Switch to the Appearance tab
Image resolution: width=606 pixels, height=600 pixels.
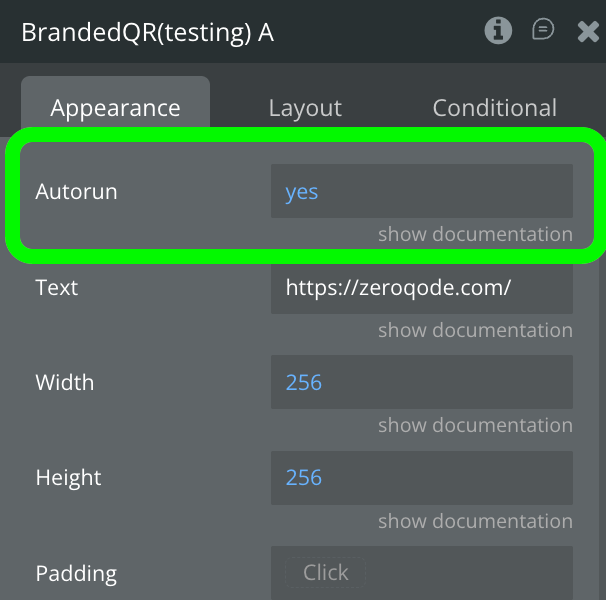pyautogui.click(x=116, y=108)
